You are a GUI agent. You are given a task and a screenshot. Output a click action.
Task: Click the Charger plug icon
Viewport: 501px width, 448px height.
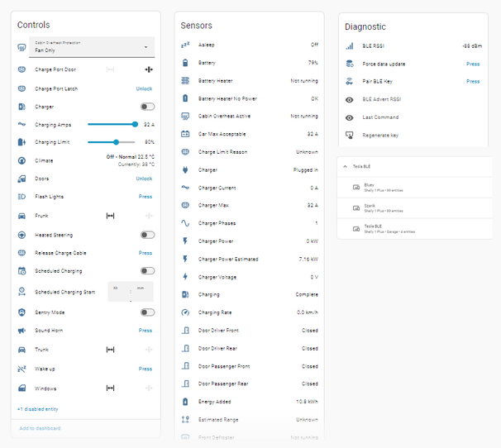(x=185, y=170)
